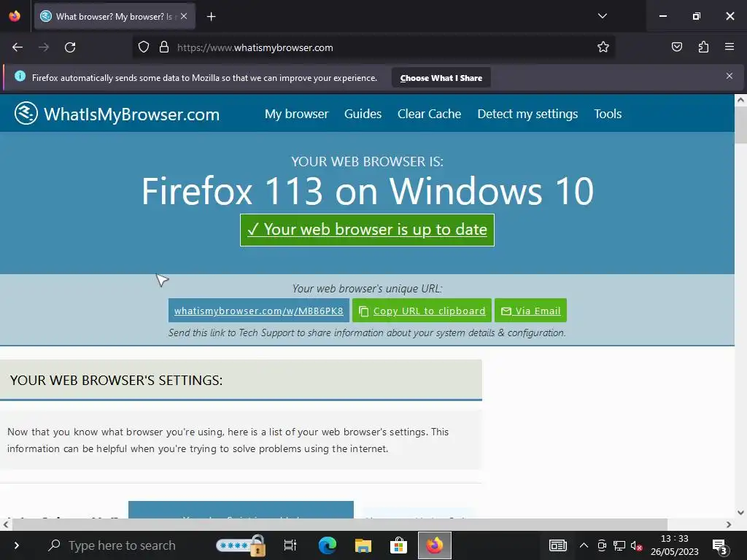This screenshot has width=747, height=560.
Task: Open the Extensions puzzle icon
Action: (x=703, y=47)
